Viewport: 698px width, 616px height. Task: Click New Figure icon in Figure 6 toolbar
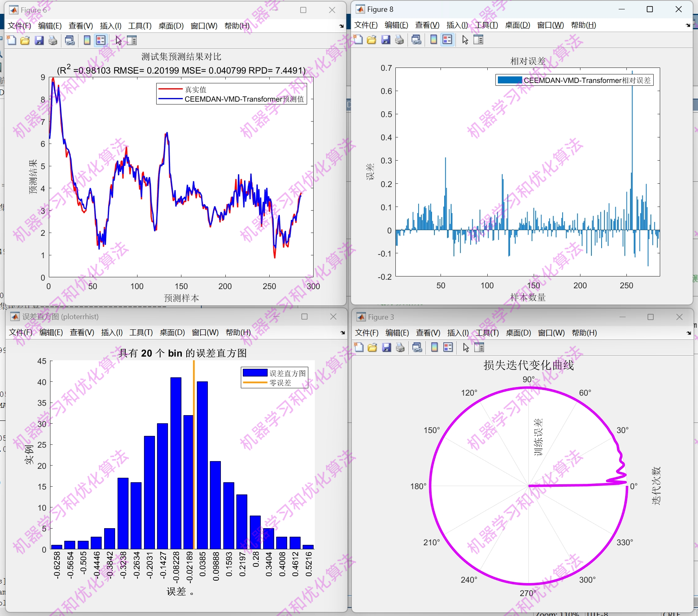pyautogui.click(x=12, y=40)
